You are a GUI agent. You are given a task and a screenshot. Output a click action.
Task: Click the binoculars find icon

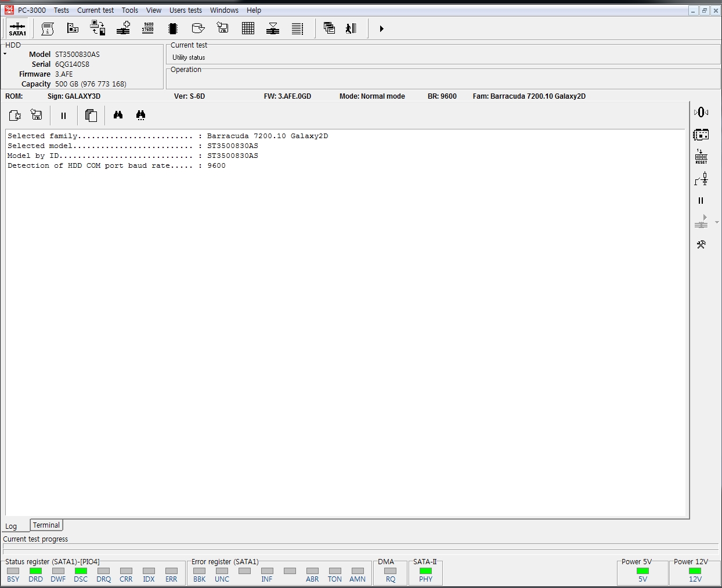point(118,115)
